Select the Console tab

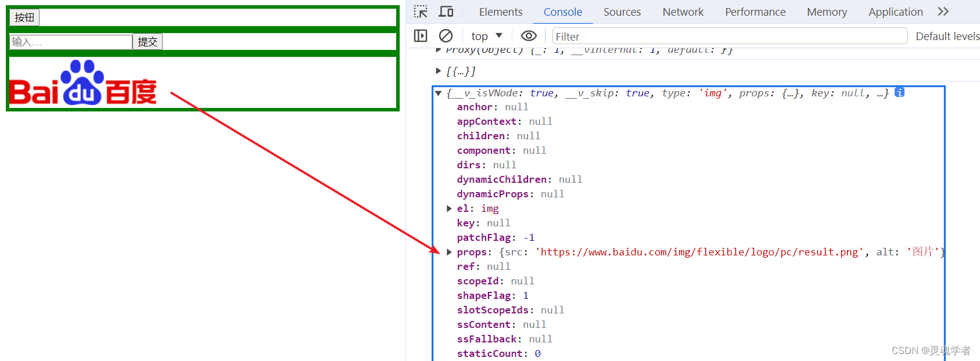563,12
